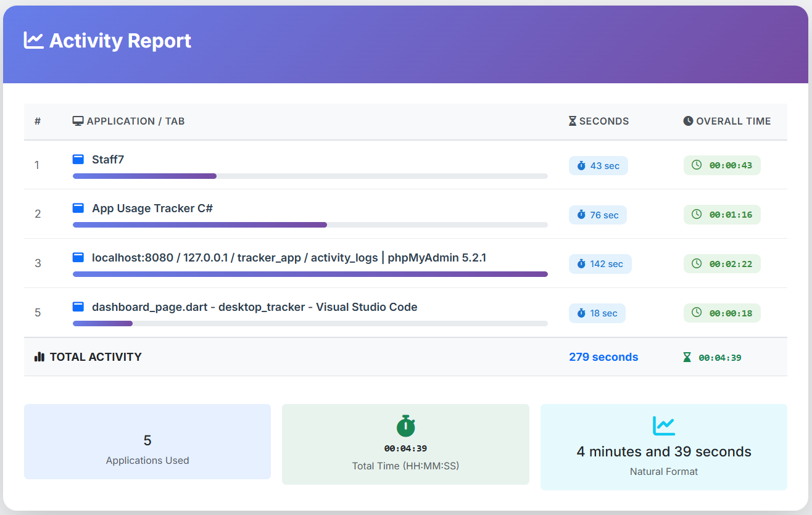
Task: Click the hourglass icon next to 00:04:39 total
Action: [687, 357]
